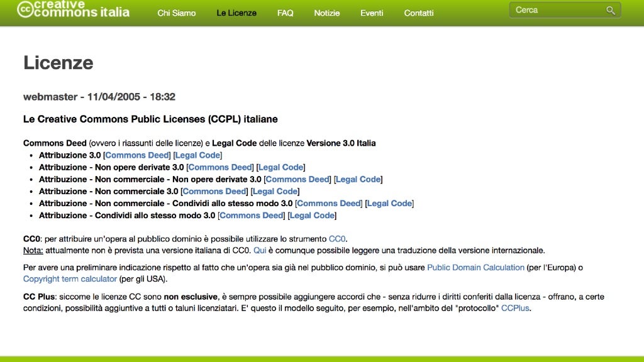The height and width of the screenshot is (362, 644).
Task: Open Commons Deed for Non commerciale - Non opere derivate
Action: point(297,179)
